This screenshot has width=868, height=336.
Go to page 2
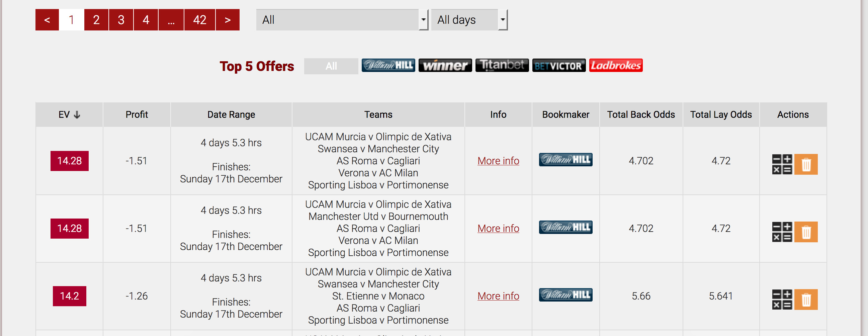point(96,20)
